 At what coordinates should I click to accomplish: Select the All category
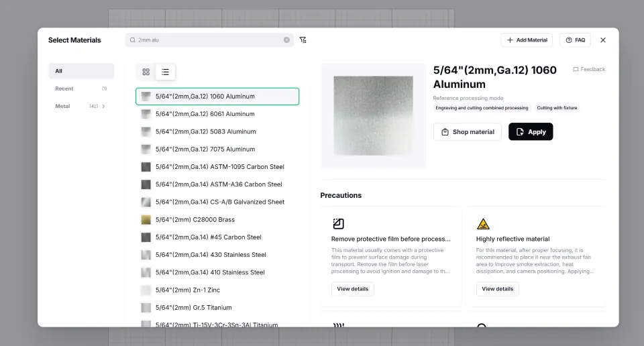81,71
